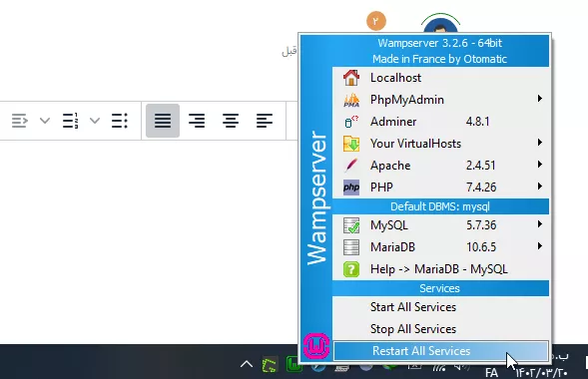Click the MySQL checked database icon
This screenshot has width=588, height=379.
coord(351,225)
